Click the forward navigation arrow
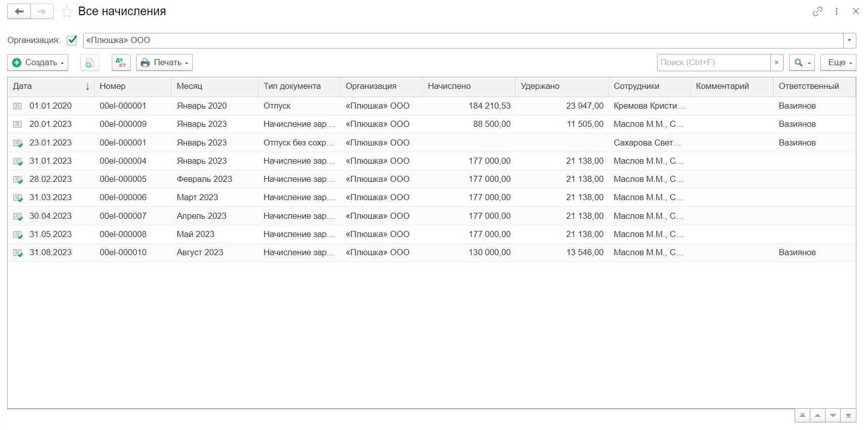The image size is (868, 430). pos(41,12)
